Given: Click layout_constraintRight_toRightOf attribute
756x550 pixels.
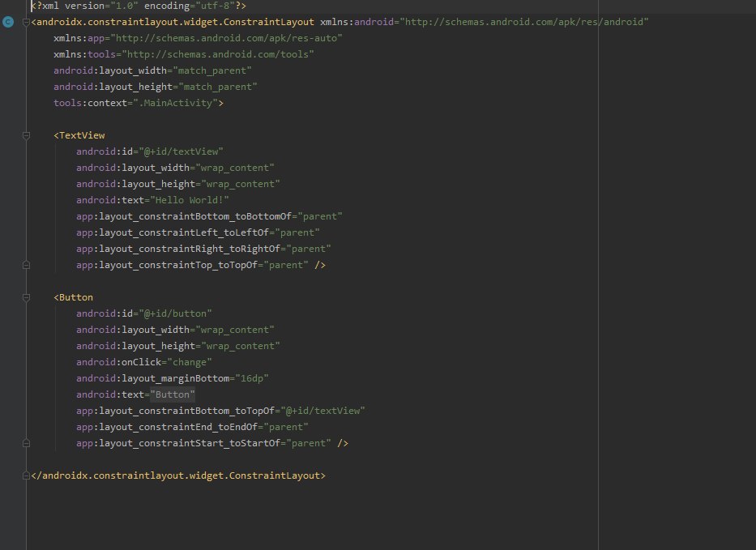Looking at the screenshot, I should tap(203, 249).
